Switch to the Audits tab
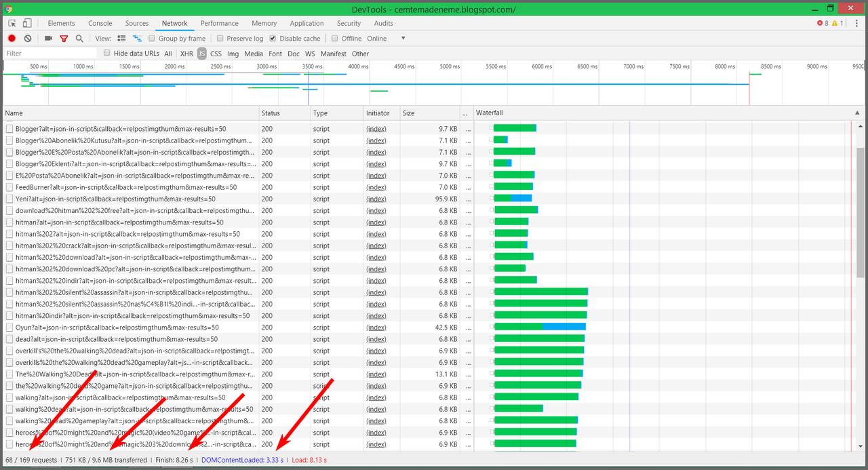The height and width of the screenshot is (470, 868). click(384, 23)
